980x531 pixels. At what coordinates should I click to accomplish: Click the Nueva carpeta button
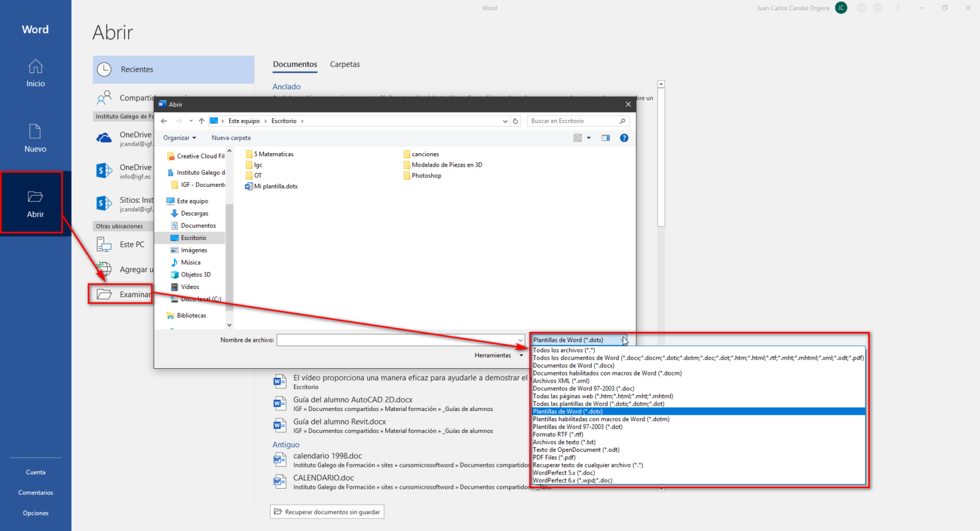[231, 138]
